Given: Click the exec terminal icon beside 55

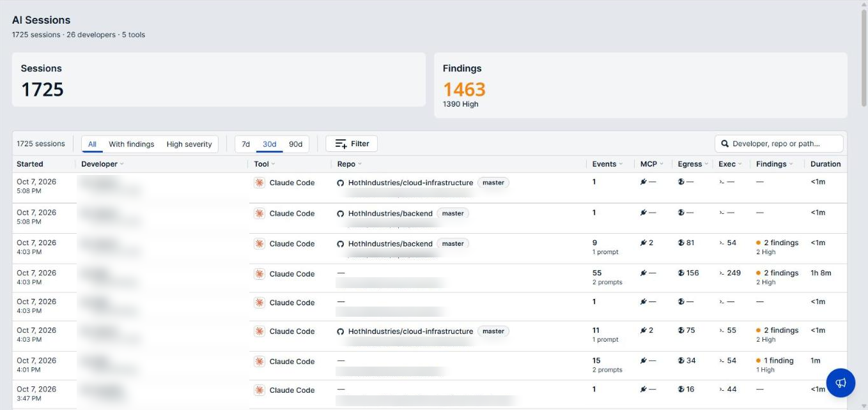Looking at the screenshot, I should (722, 330).
